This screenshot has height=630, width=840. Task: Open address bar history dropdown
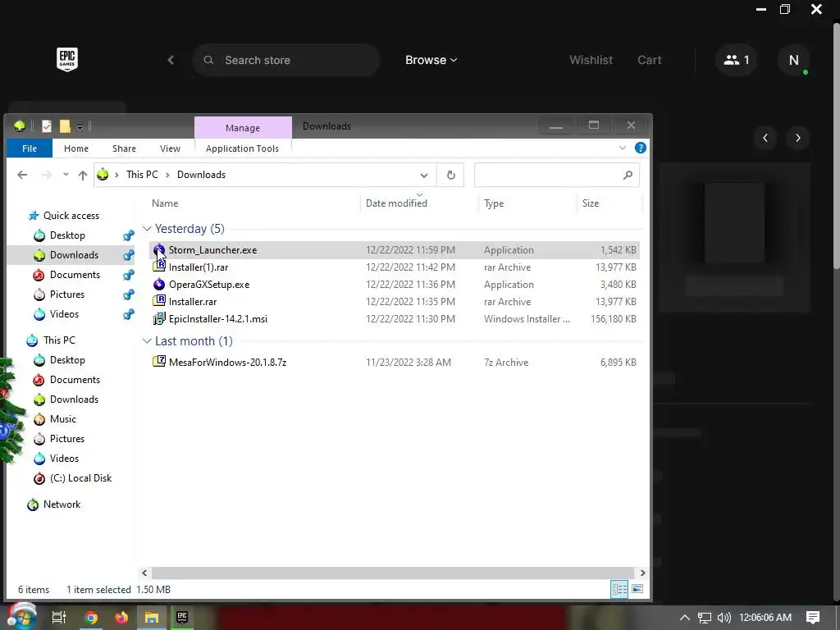pos(424,176)
